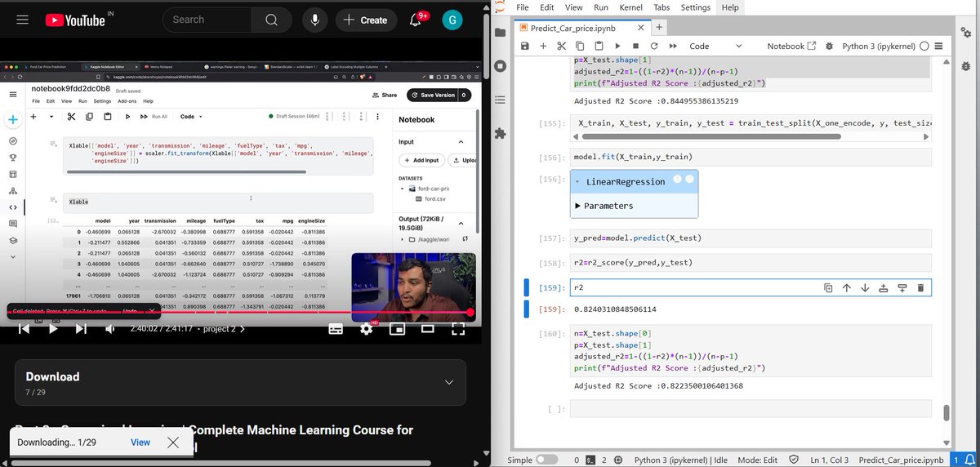This screenshot has height=467, width=980.
Task: Open the File menu in JupyterLab
Action: click(523, 7)
